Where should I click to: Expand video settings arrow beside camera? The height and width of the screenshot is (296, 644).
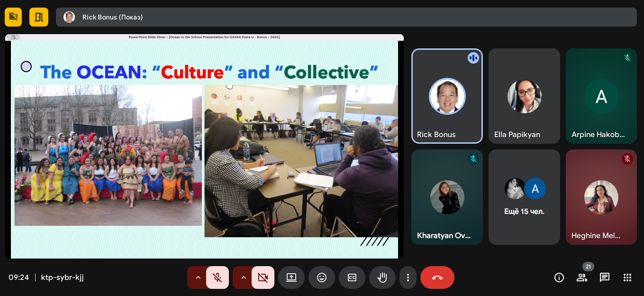244,277
